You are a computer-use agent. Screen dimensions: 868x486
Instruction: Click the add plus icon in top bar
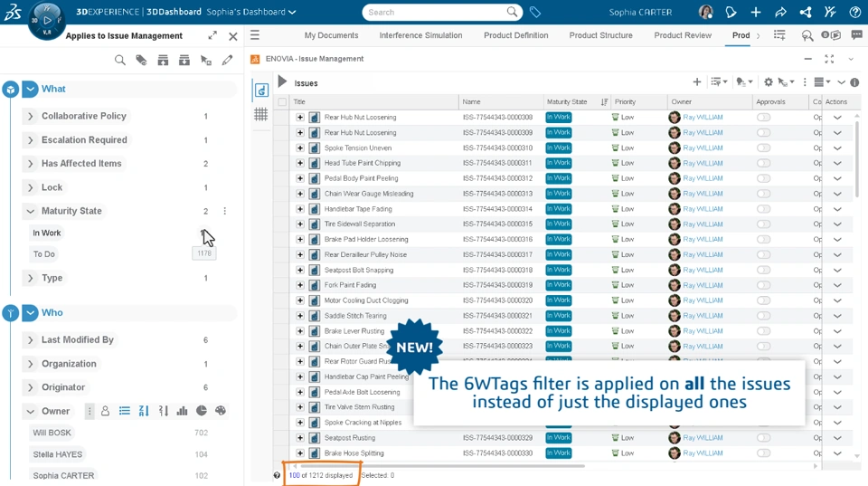point(756,12)
